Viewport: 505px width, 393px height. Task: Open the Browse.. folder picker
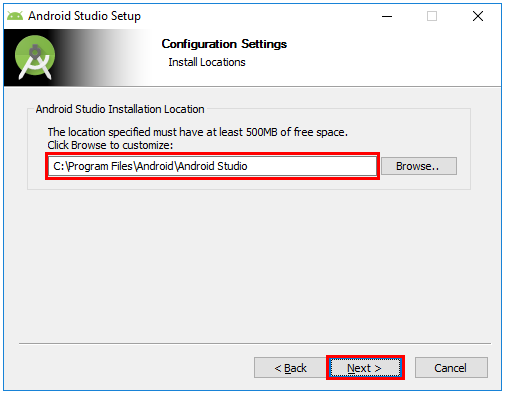coord(419,166)
